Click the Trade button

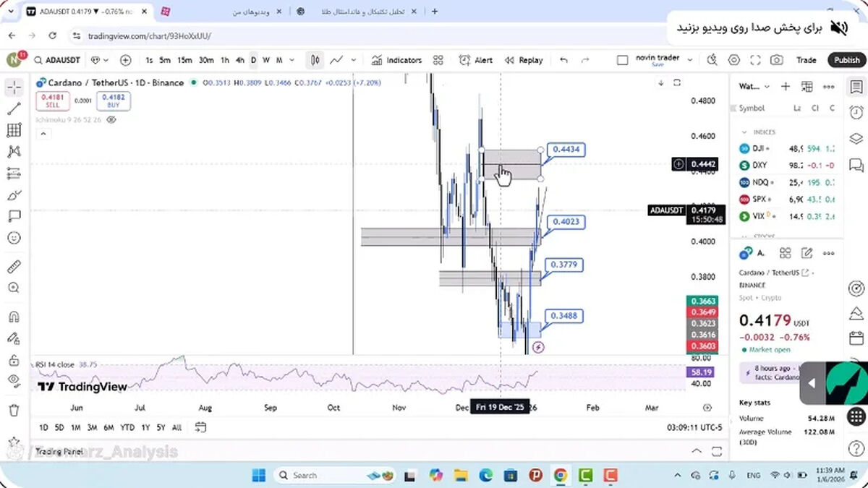click(x=806, y=60)
